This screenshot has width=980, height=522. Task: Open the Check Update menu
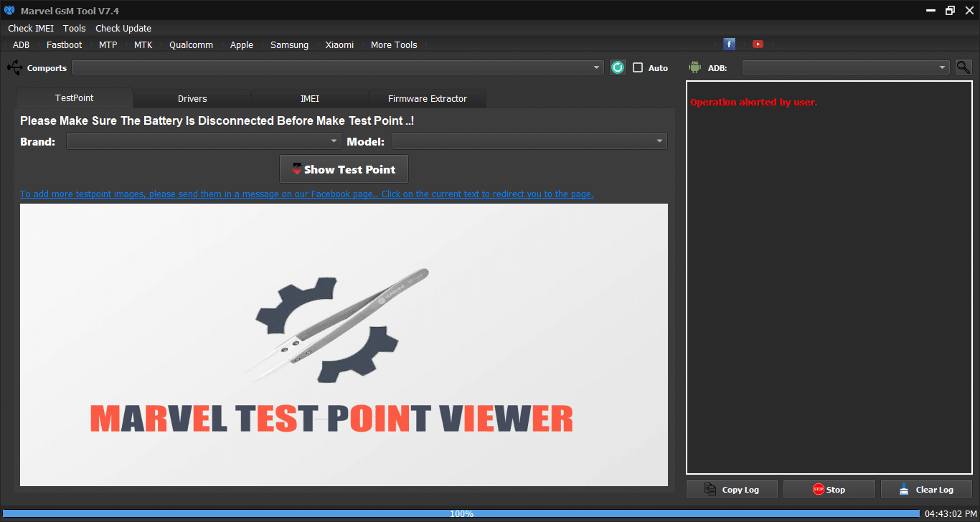pos(123,29)
